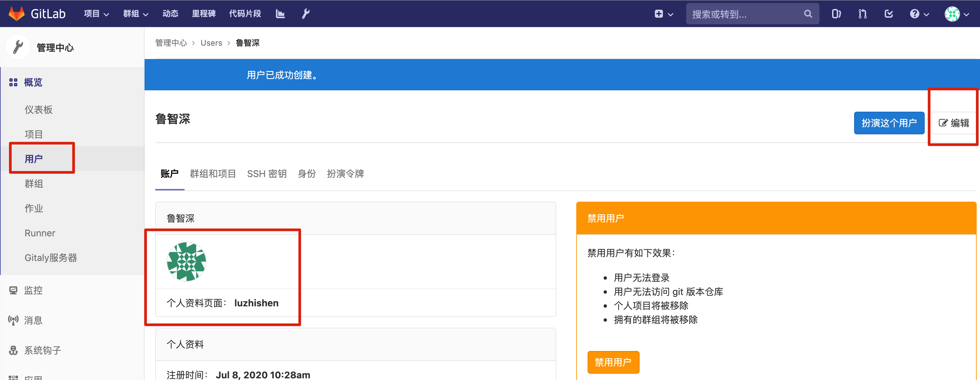The width and height of the screenshot is (980, 380).
Task: Switch to the 群组和项目 tab
Action: (x=213, y=174)
